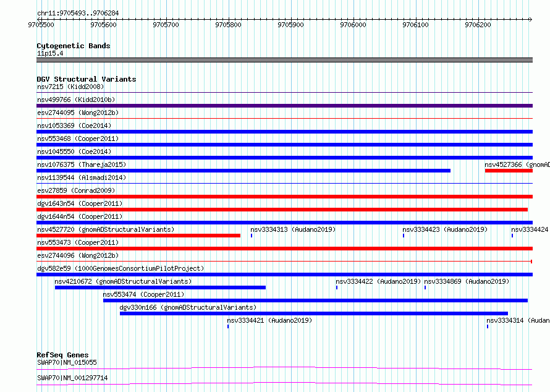
Task: Click the dgv582e59 1000GenomesConsortiumPilotProject label
Action: coord(121,268)
